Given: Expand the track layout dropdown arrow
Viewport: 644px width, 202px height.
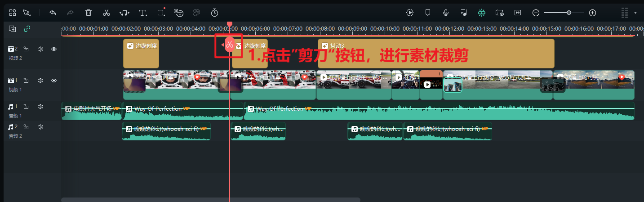Looking at the screenshot, I should [x=635, y=13].
